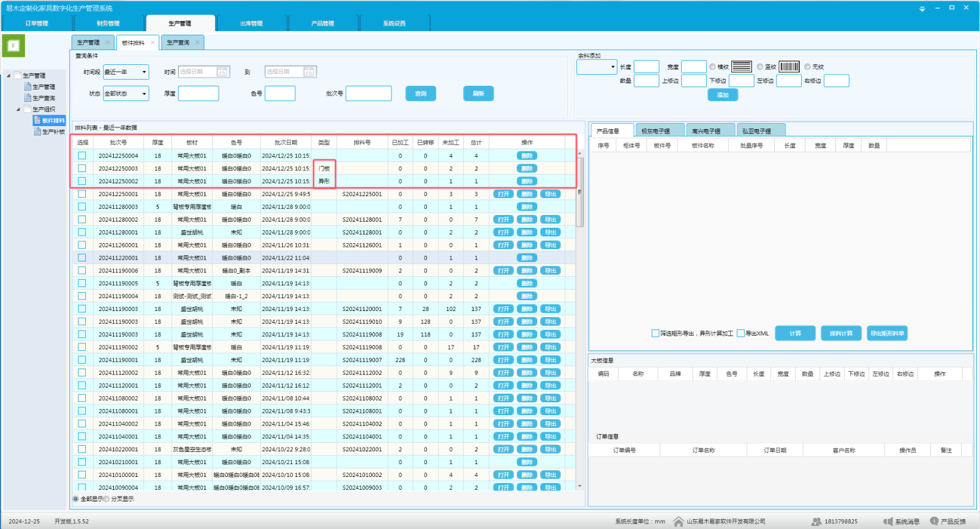Click 删除 for batch 202412250004

[x=527, y=156]
